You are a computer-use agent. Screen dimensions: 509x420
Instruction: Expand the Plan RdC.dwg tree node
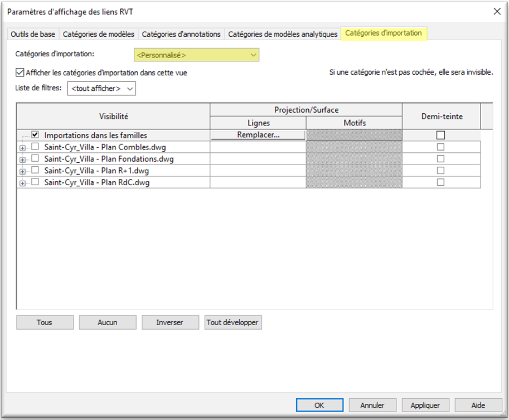coord(22,183)
